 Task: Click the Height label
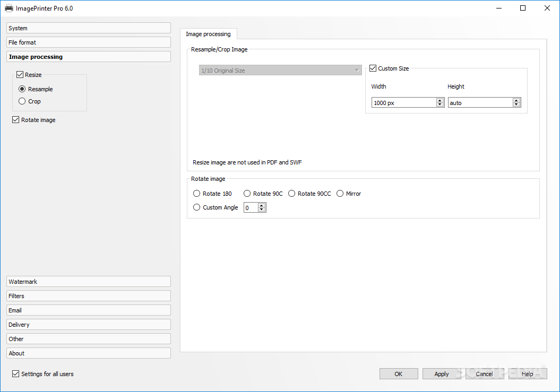pos(456,86)
